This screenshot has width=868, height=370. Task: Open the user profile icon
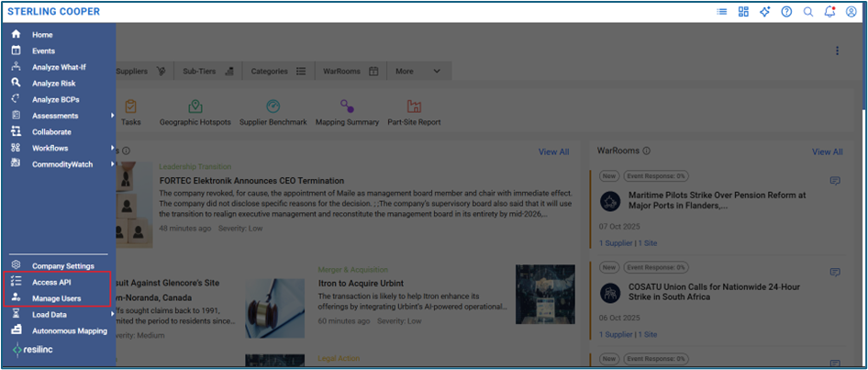point(851,12)
